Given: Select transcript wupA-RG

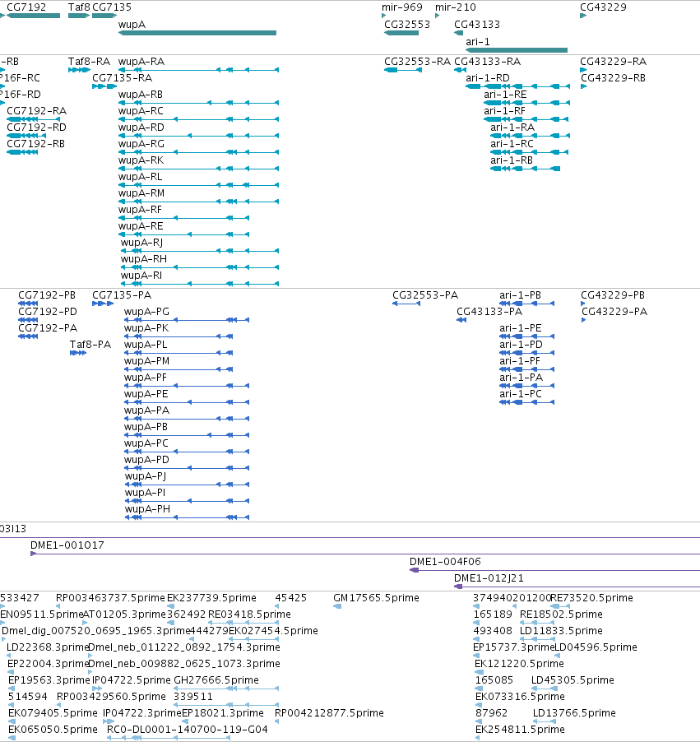Looking at the screenshot, I should [198, 152].
